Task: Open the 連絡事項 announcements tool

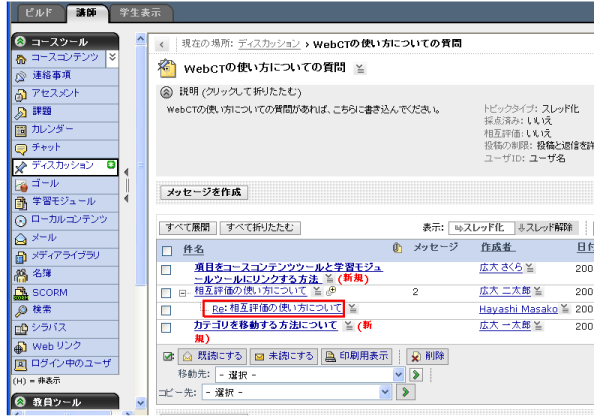Action: click(x=51, y=75)
